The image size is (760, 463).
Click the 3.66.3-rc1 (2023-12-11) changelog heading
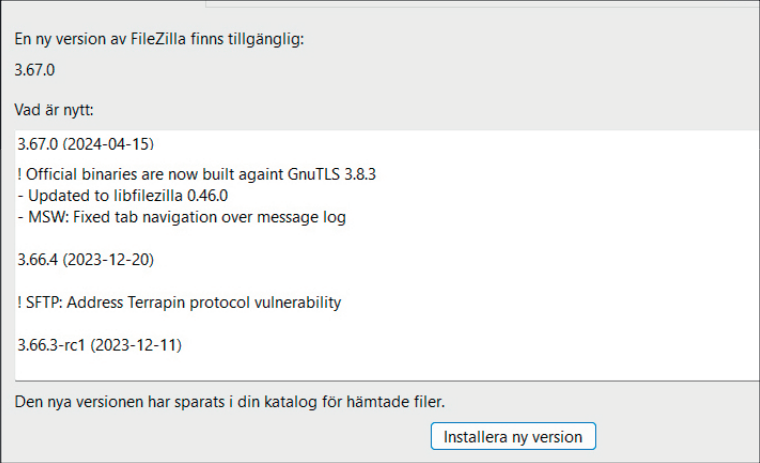click(100, 345)
